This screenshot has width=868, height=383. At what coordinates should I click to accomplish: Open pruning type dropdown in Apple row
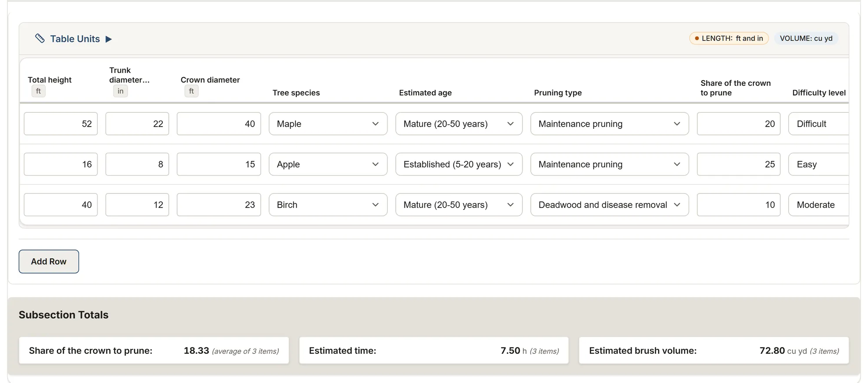(x=609, y=164)
